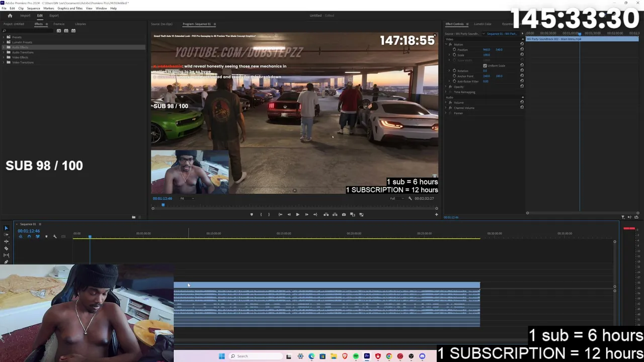The height and width of the screenshot is (362, 644).
Task: Click the Program Monitor playhead timecode
Action: pos(163,199)
